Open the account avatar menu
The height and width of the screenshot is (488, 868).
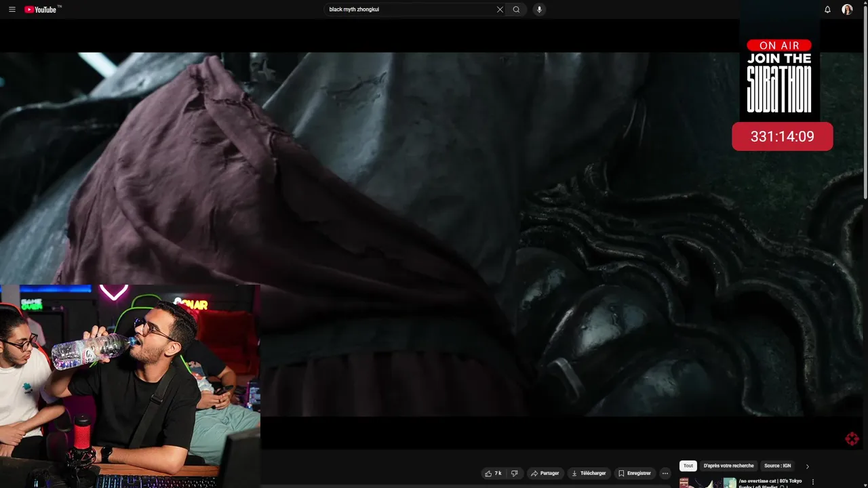click(847, 9)
